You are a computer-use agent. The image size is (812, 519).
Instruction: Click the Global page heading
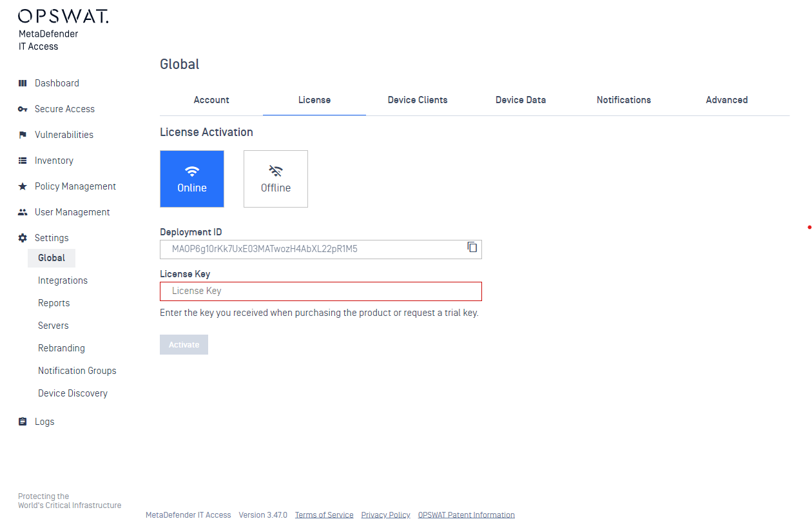180,64
